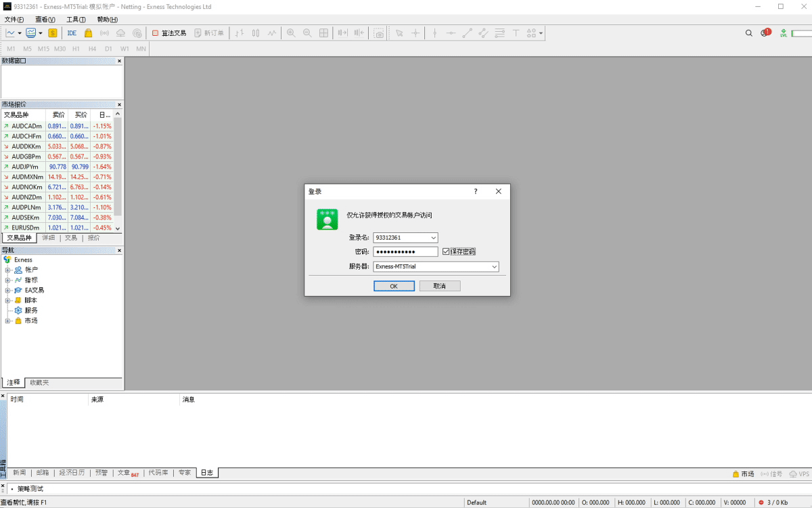Image resolution: width=812 pixels, height=508 pixels.
Task: Select the text label T tool
Action: point(516,33)
